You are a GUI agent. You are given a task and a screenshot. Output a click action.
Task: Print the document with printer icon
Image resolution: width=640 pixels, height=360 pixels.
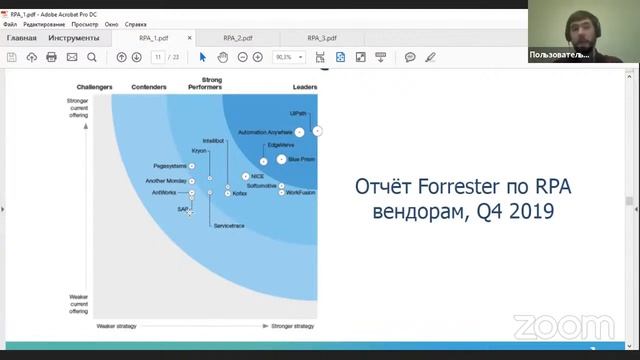[x=51, y=57]
